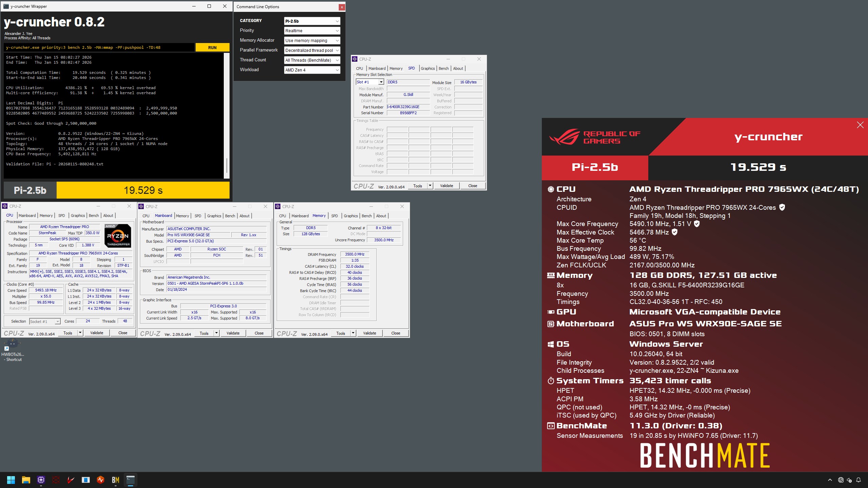Click the ROG Republic of Gamers logo
The height and width of the screenshot is (488, 868).
point(595,137)
